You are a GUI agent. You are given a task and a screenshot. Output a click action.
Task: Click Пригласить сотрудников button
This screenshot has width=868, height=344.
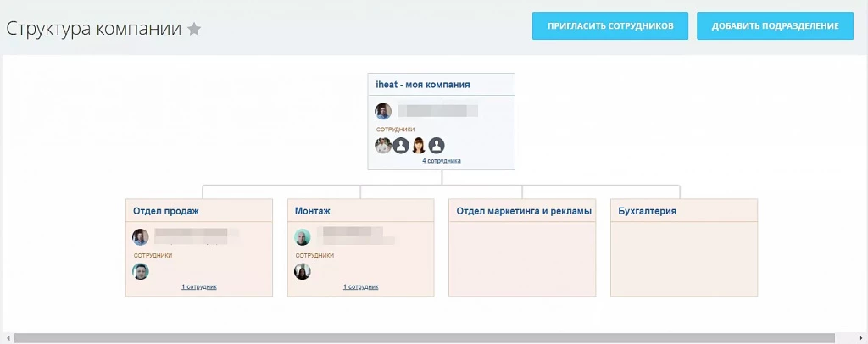click(610, 26)
